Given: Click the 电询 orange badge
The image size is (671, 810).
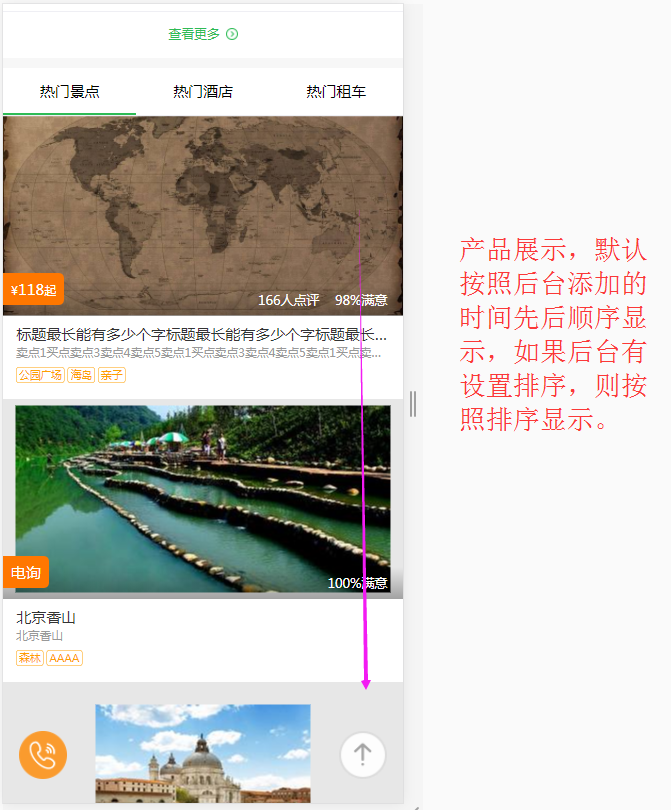Looking at the screenshot, I should pos(26,573).
